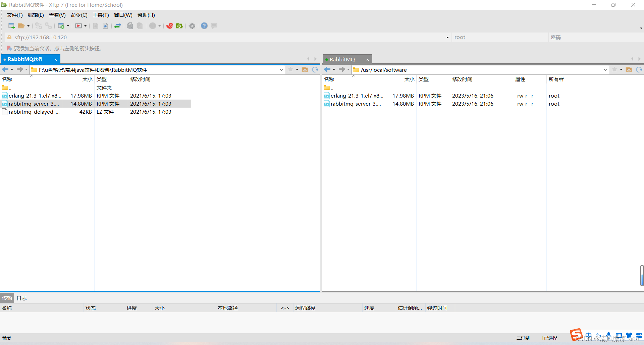Click the transfer right arrow page icon
The image size is (644, 345).
click(105, 26)
